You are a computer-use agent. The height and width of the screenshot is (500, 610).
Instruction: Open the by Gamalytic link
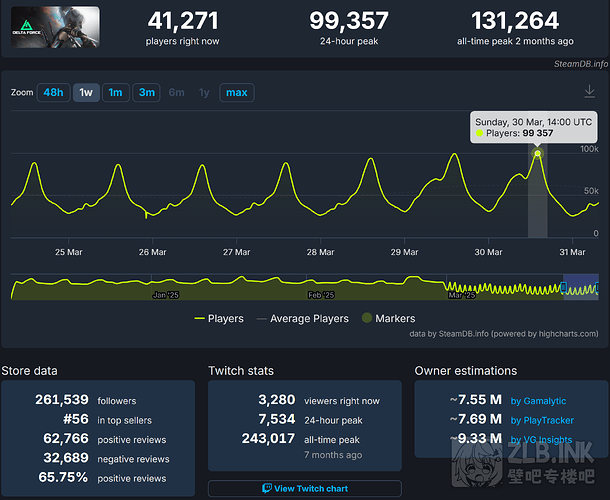(538, 401)
